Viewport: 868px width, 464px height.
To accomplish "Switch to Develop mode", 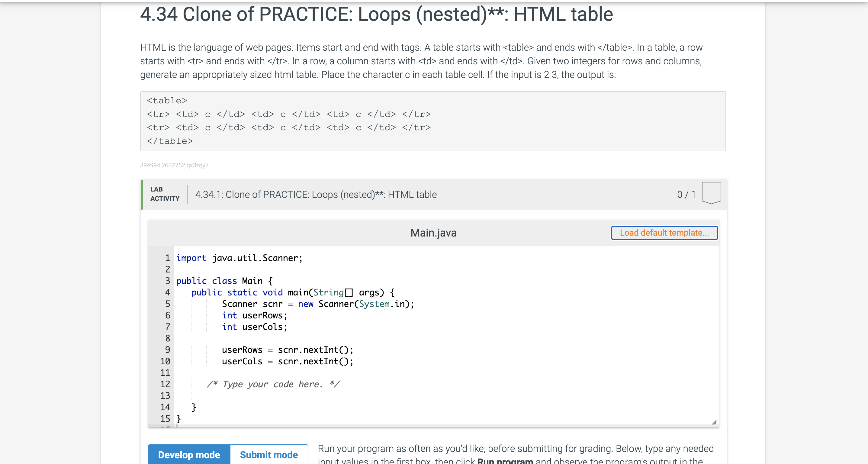I will pyautogui.click(x=189, y=454).
